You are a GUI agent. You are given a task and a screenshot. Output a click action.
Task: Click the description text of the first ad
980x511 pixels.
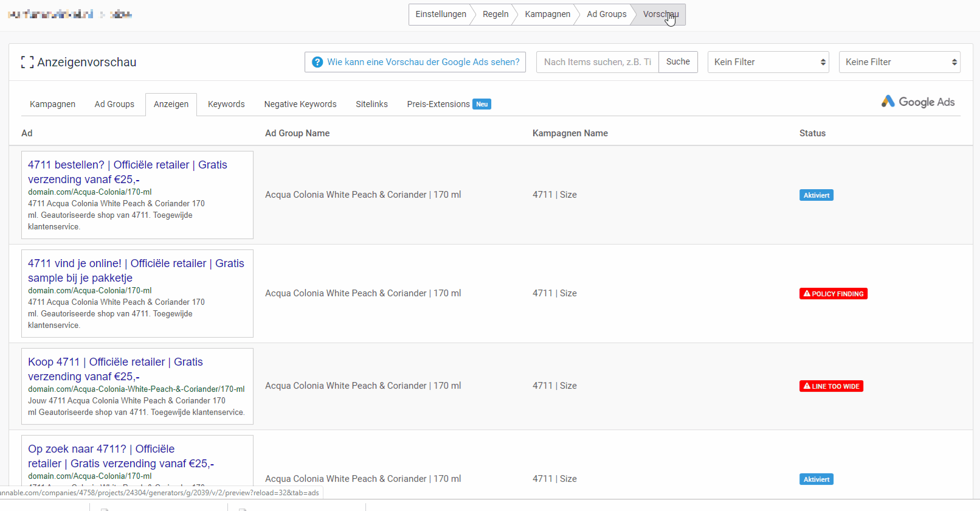116,215
